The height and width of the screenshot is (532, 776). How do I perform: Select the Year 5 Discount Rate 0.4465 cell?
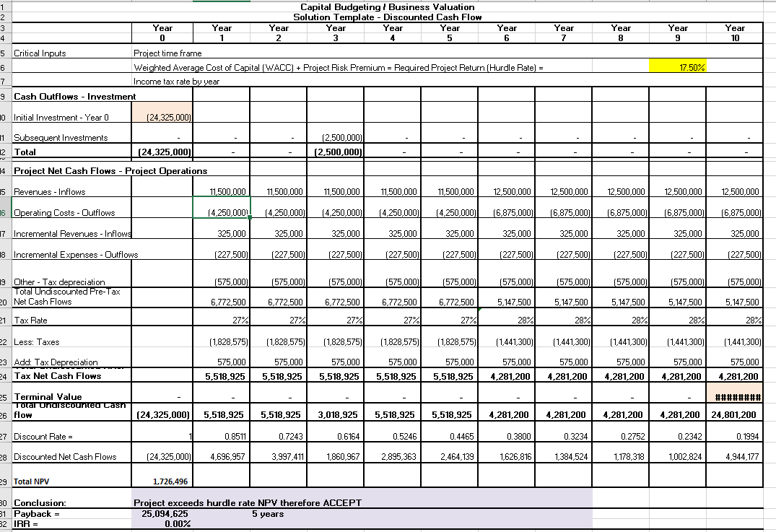tap(450, 437)
